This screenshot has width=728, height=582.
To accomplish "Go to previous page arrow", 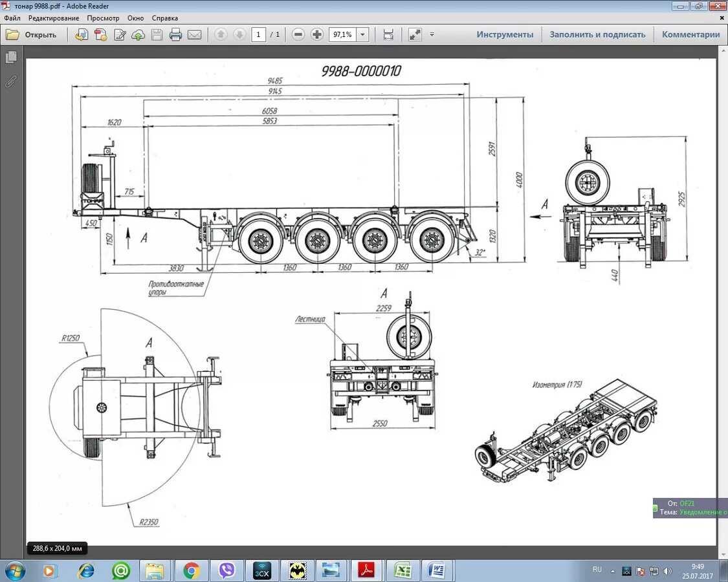I will (221, 34).
